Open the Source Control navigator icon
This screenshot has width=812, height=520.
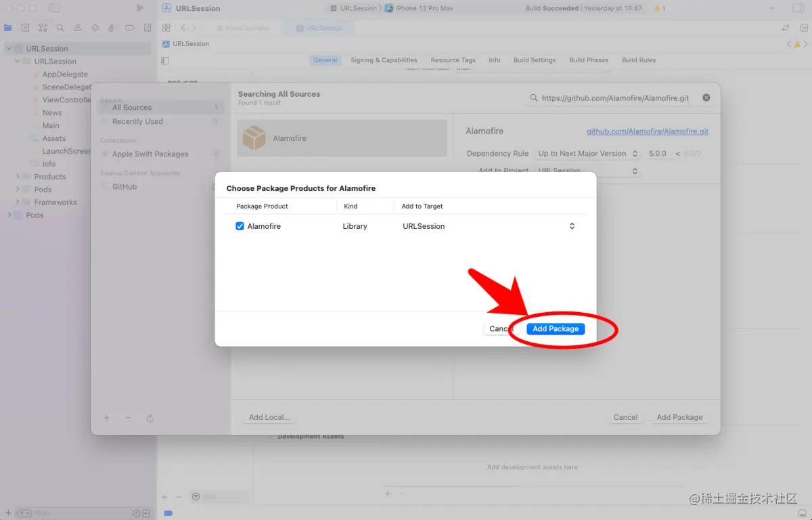tap(25, 28)
